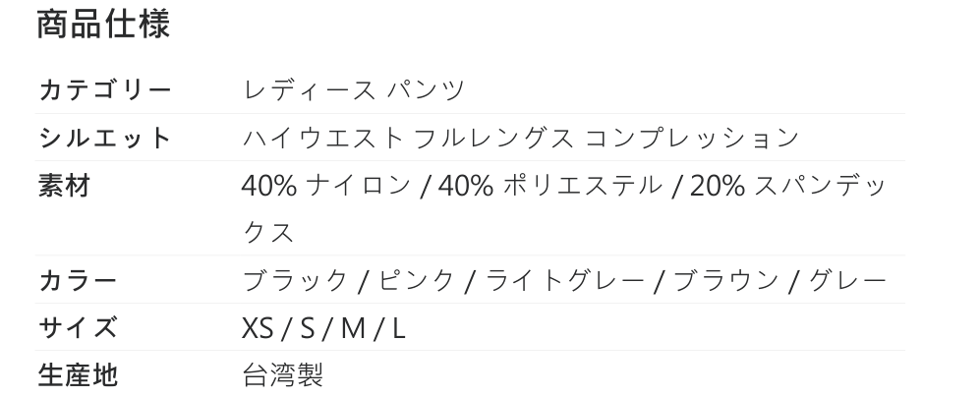Select the 素材 row label

pos(64,186)
